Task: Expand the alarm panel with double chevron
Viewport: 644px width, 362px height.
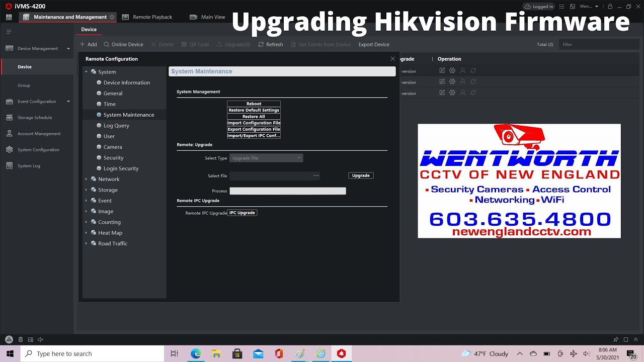Action: (635, 340)
